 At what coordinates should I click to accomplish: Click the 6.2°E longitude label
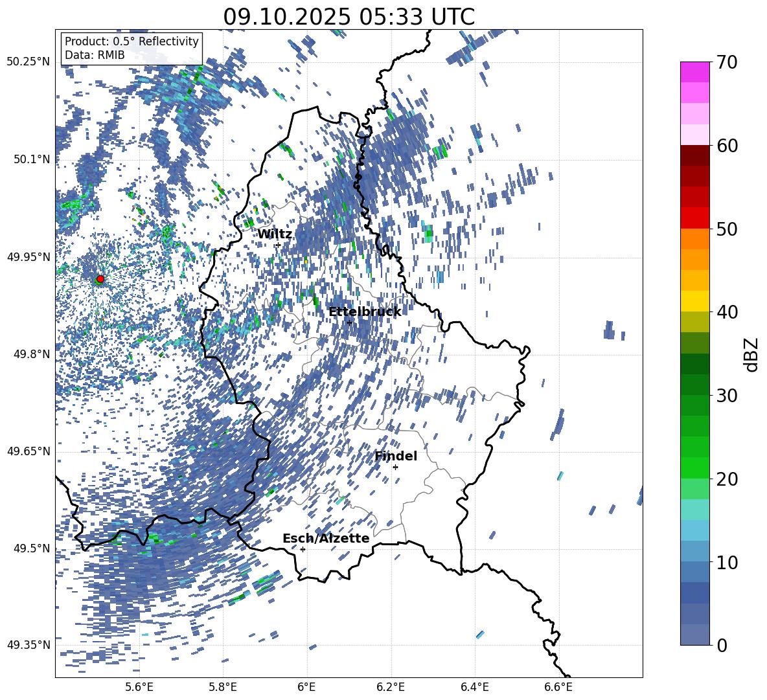coord(391,687)
